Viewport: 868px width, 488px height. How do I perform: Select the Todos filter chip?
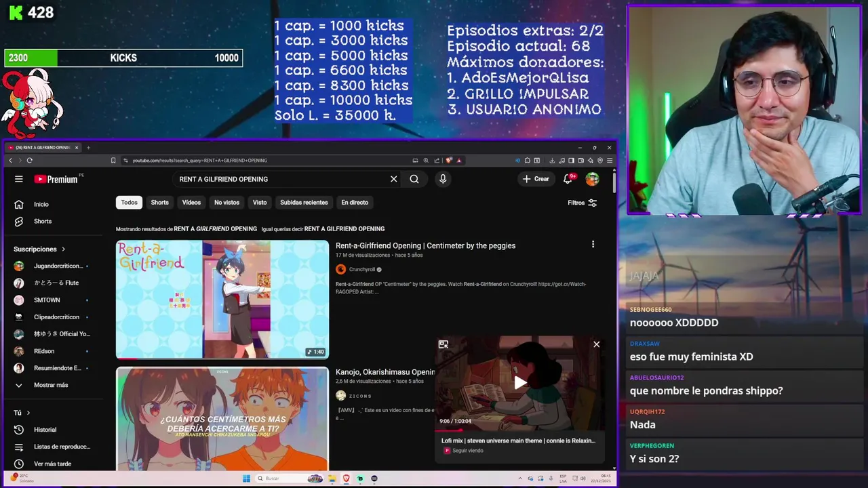point(129,203)
